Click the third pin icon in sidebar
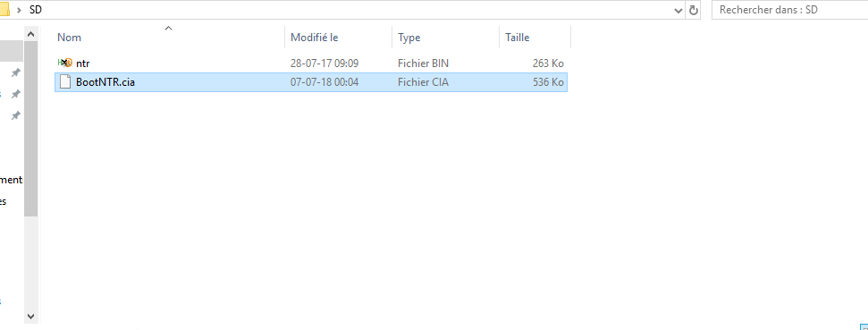Screen dimensions: 868x330 coord(16,115)
